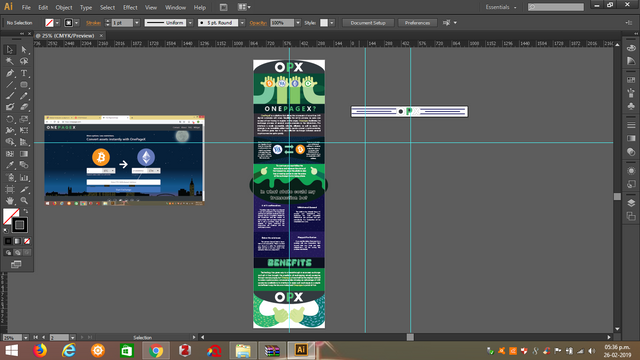The height and width of the screenshot is (360, 640).
Task: Open the Window menu
Action: click(176, 7)
